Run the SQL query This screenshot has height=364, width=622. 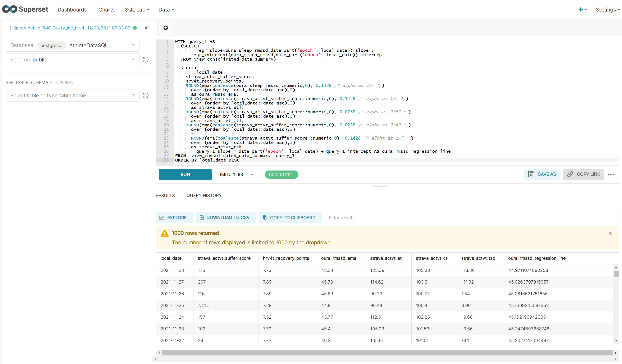pos(185,174)
